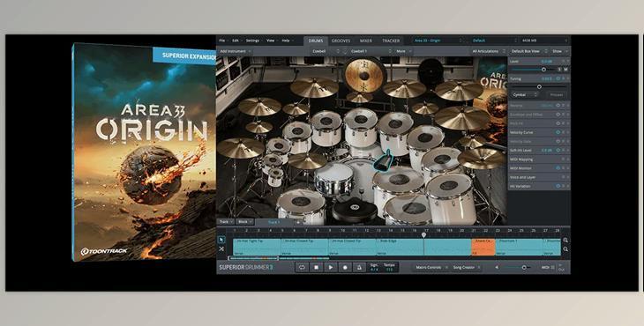This screenshot has width=644, height=326.
Task: Switch to the Grooves tab
Action: pos(341,41)
